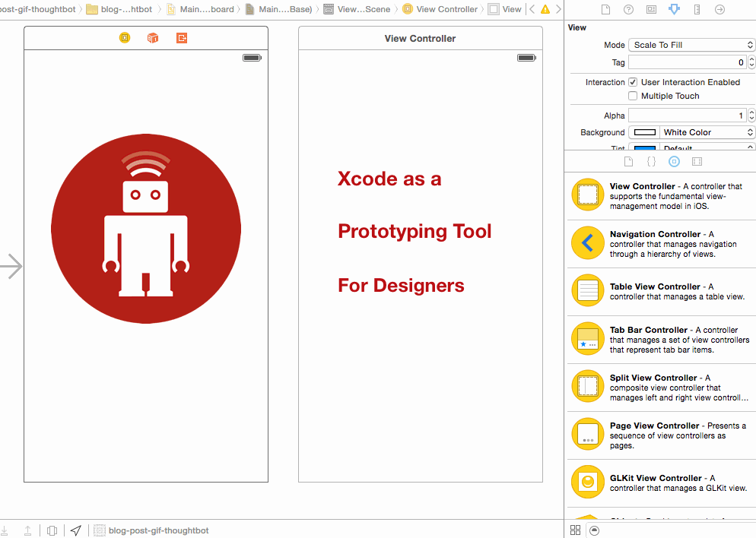Open Background color dropdown showing White Color
Viewport: 756px width, 538px height.
tap(707, 132)
